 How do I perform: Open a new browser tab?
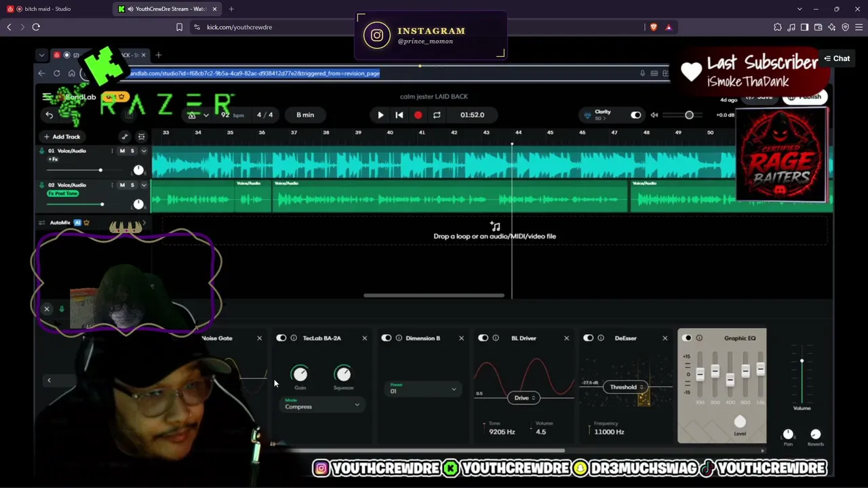231,9
